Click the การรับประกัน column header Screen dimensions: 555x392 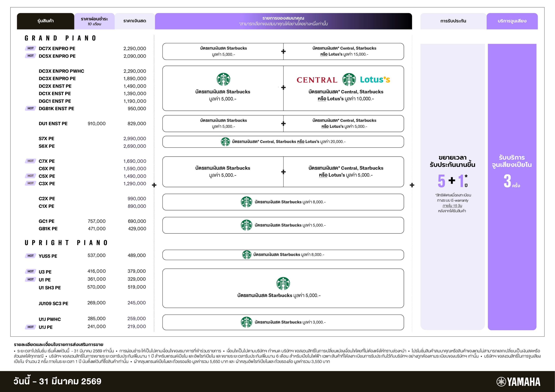(x=453, y=21)
